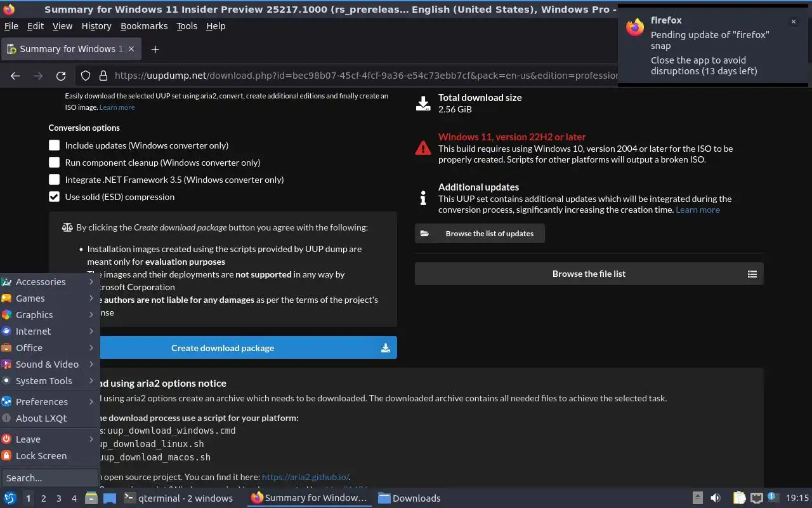Switch to workspace 1

[x=28, y=498]
